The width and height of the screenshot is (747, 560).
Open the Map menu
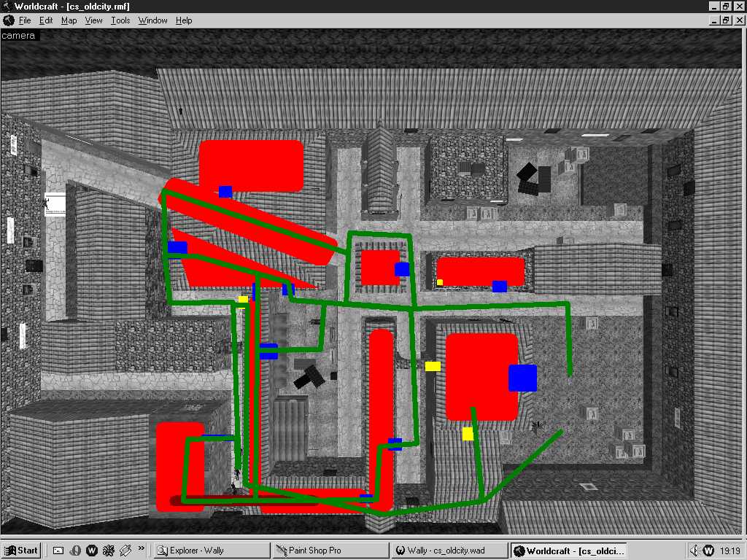[69, 20]
